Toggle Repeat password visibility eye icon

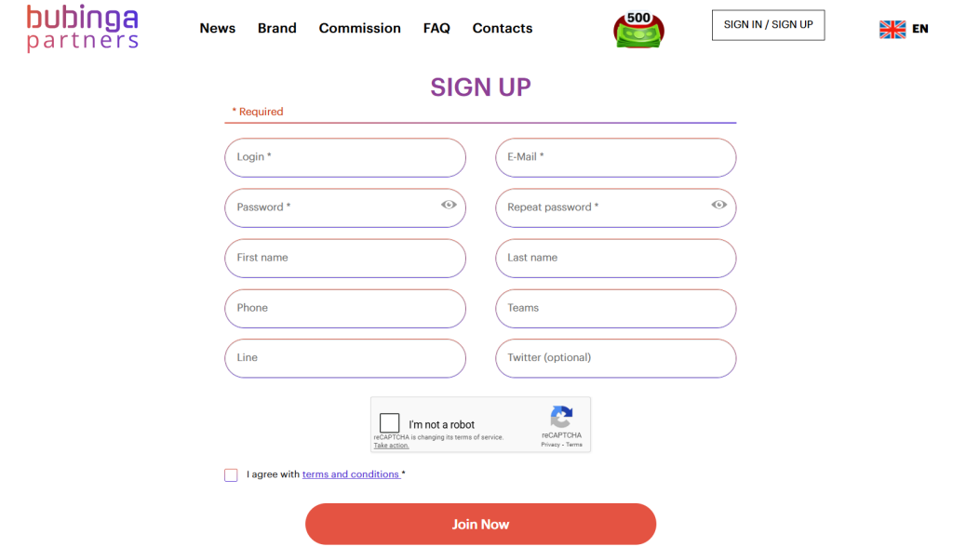click(718, 206)
